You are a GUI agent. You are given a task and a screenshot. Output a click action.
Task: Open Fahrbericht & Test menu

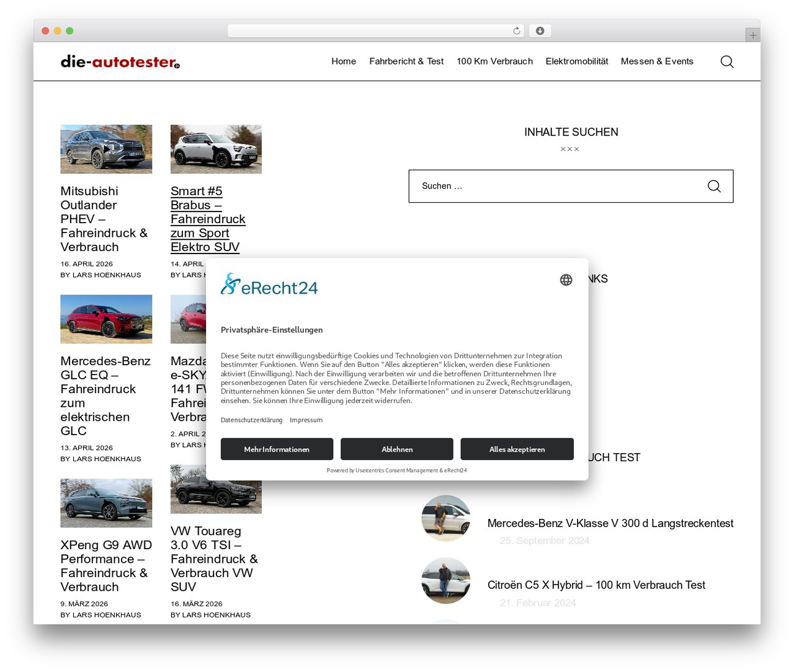(x=406, y=61)
